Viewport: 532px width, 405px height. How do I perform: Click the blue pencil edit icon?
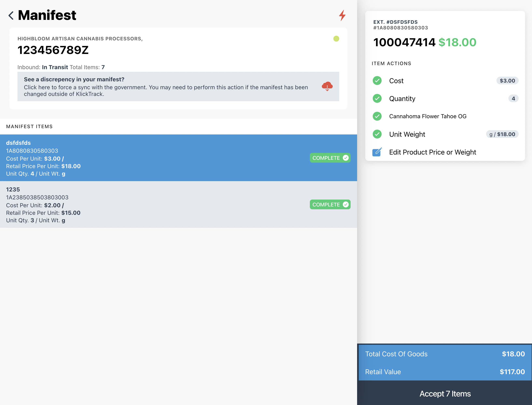[377, 152]
